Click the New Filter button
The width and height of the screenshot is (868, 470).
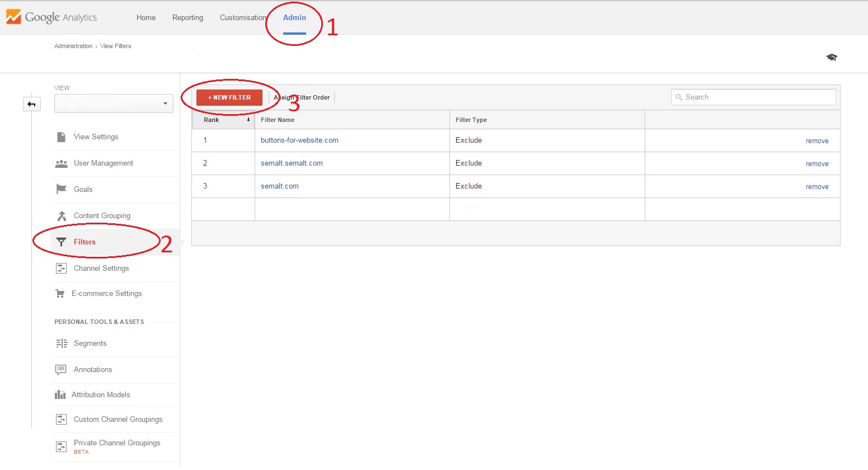(x=229, y=97)
